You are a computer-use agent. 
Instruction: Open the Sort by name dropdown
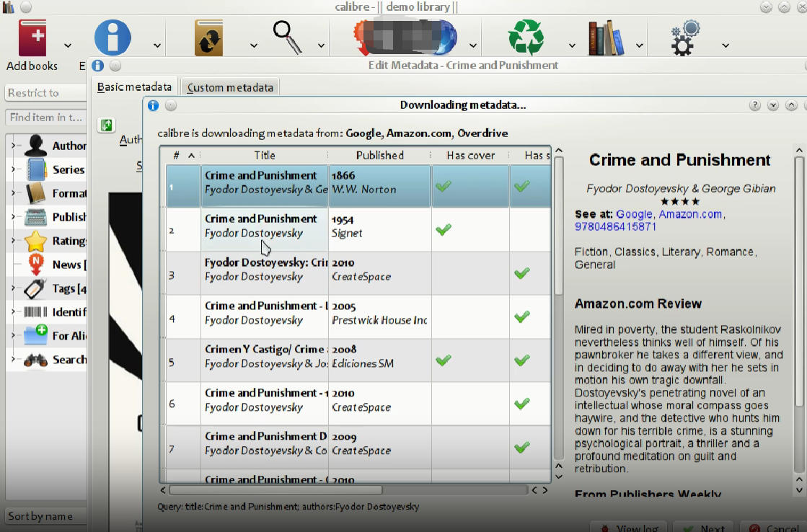[46, 516]
